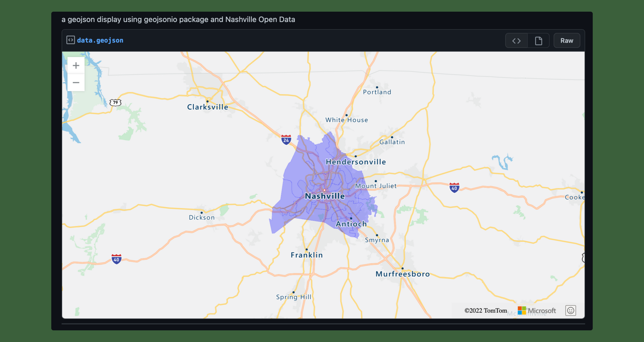Zoom out of the map

(x=76, y=83)
